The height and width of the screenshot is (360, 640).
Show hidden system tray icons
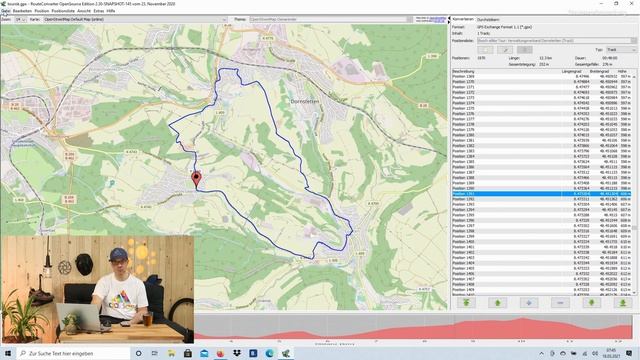click(541, 353)
